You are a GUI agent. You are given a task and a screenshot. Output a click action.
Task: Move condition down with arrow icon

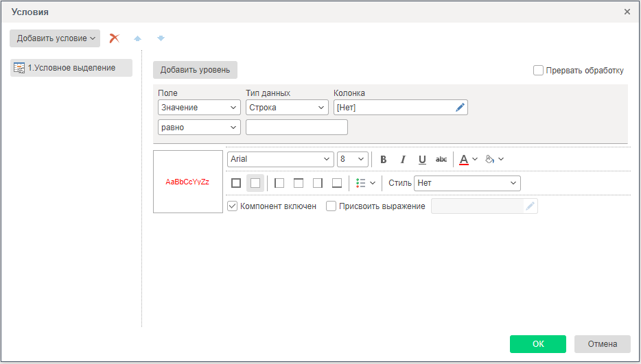(x=161, y=38)
